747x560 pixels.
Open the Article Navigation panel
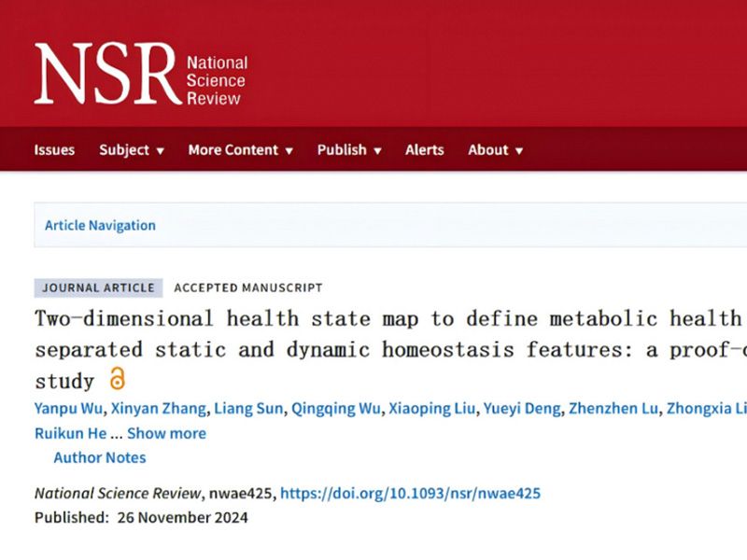tap(100, 225)
